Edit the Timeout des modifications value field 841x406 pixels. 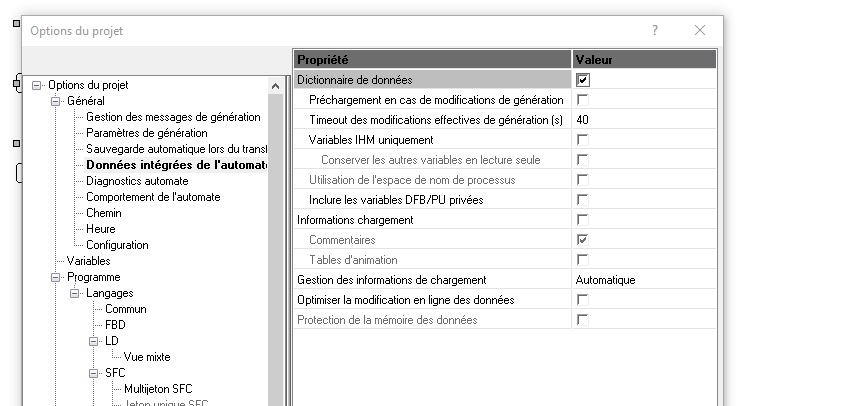point(644,120)
